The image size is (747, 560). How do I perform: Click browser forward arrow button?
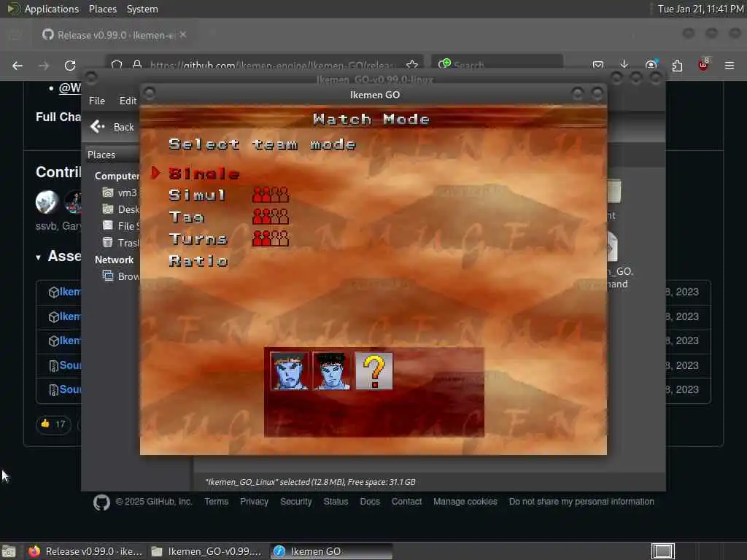(x=44, y=66)
